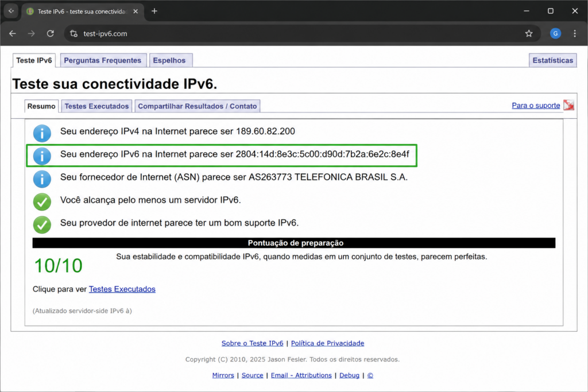Maximize the Chrome window

(x=551, y=11)
